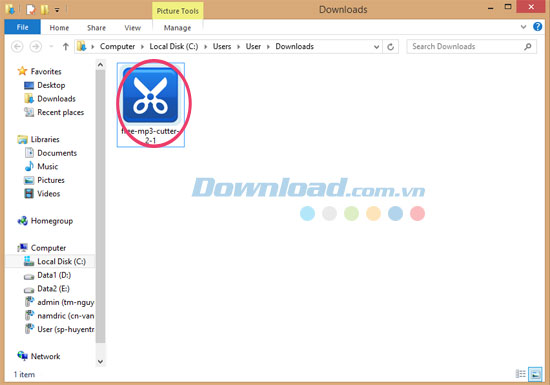This screenshot has width=550, height=385.
Task: Click User in the address breadcrumb
Action: (253, 46)
